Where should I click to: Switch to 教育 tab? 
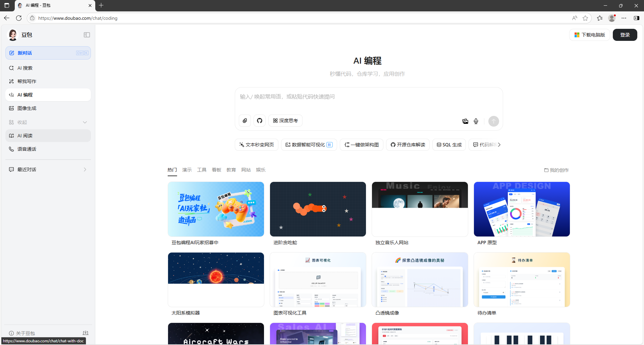[x=231, y=170]
